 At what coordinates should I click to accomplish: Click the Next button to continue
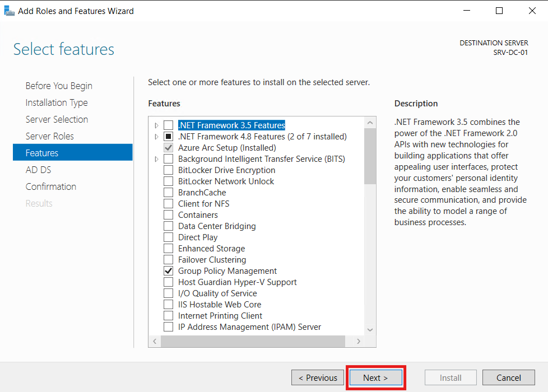pyautogui.click(x=375, y=377)
